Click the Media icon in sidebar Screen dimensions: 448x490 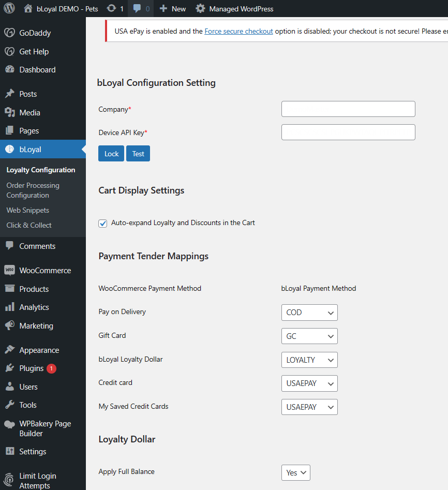tap(10, 112)
